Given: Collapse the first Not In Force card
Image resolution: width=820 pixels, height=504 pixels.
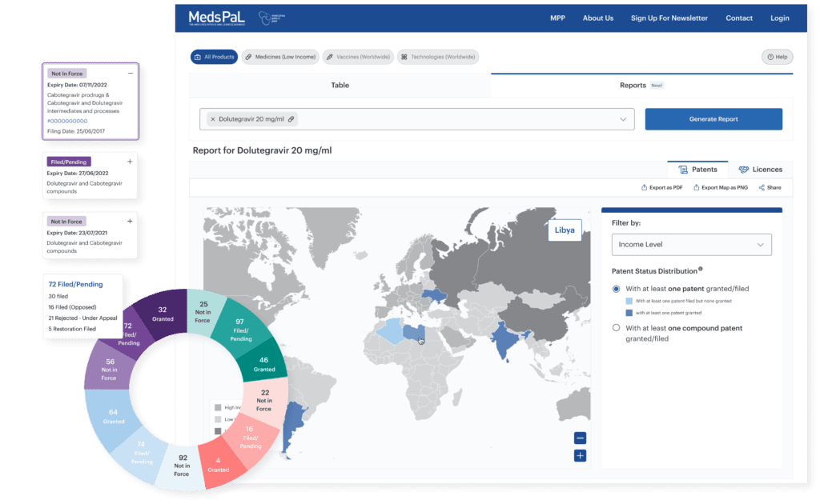Looking at the screenshot, I should (130, 73).
